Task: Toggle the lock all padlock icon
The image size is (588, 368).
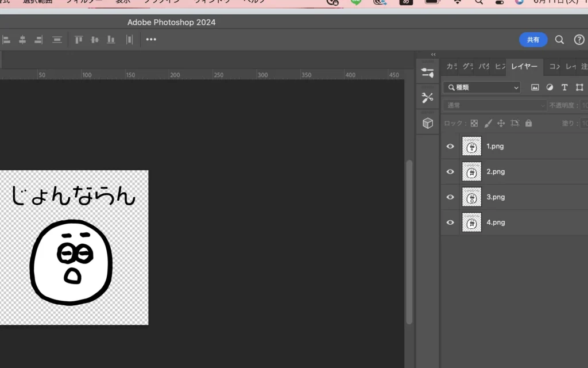Action: (528, 123)
